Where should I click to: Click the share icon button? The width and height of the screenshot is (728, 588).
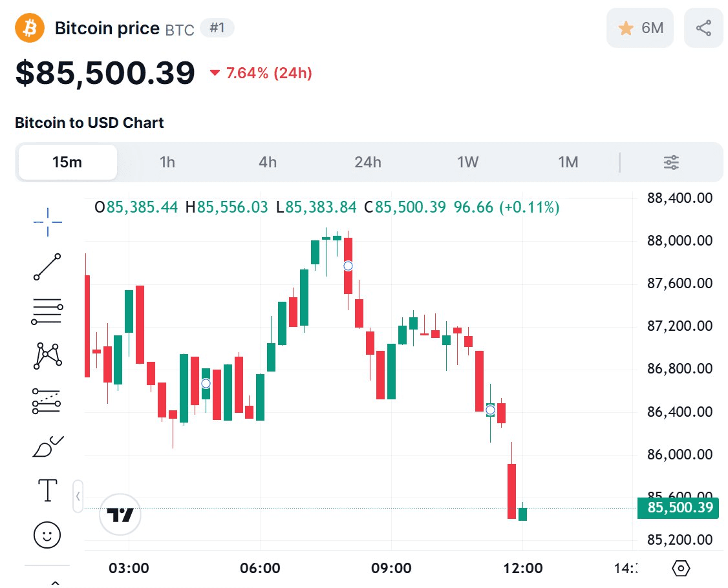[x=703, y=28]
